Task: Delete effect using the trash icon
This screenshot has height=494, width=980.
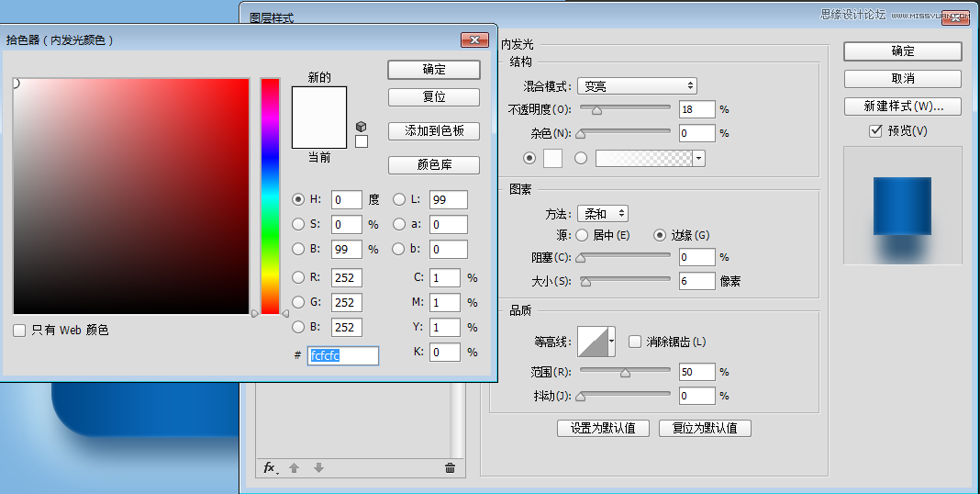Action: click(x=450, y=467)
